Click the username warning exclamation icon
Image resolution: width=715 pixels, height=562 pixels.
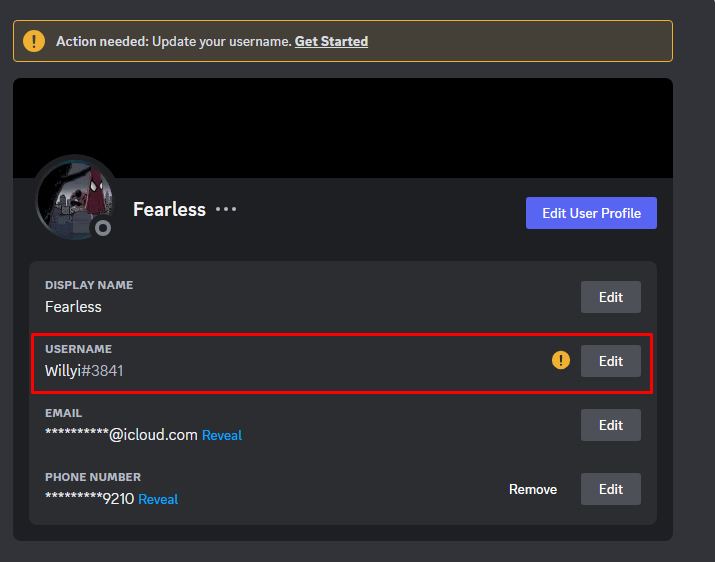pyautogui.click(x=561, y=361)
